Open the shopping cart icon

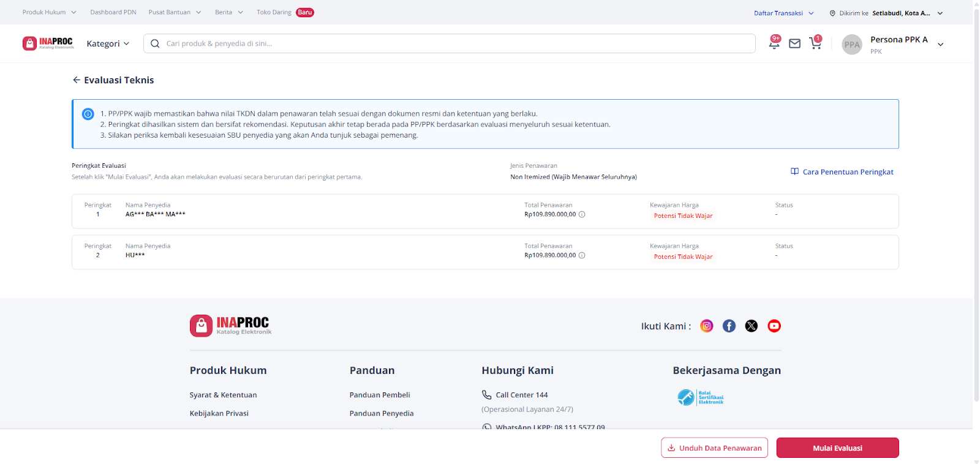tap(815, 43)
